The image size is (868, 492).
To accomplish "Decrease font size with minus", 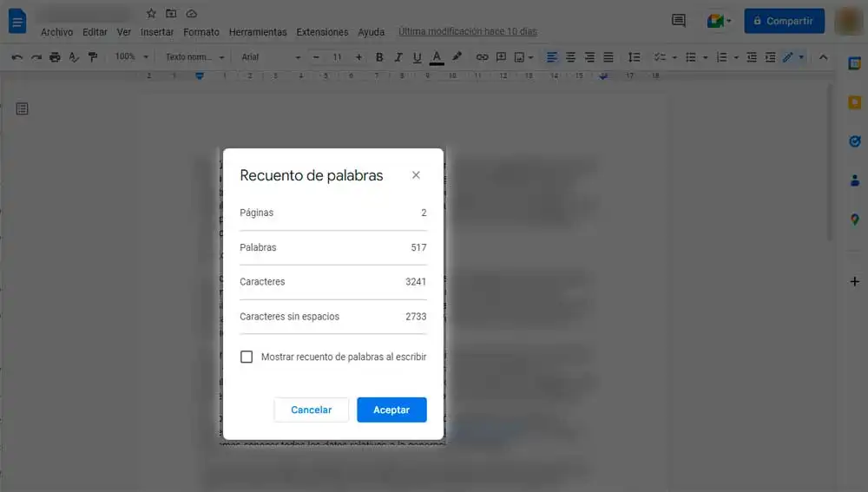I will pos(316,57).
